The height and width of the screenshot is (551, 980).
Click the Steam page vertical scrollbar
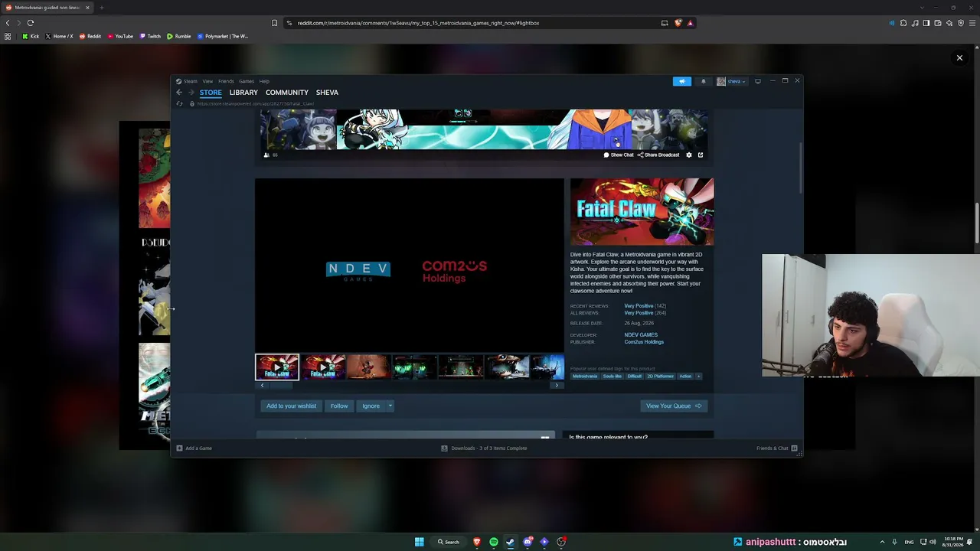pos(801,168)
